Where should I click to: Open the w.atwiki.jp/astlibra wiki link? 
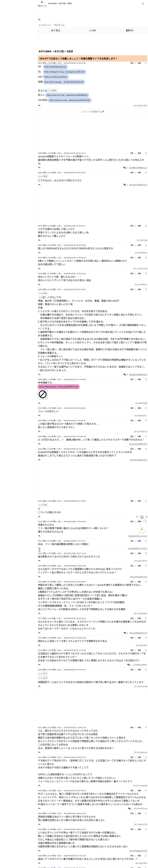[x=56, y=77]
